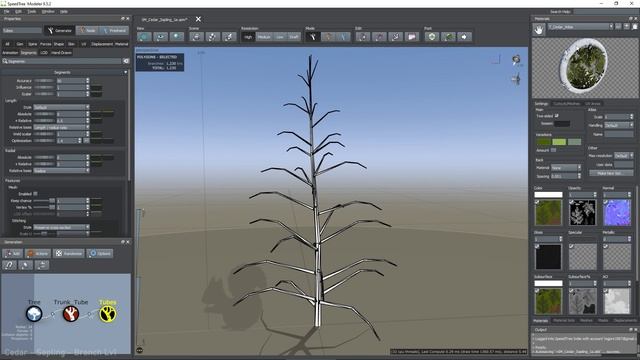Click the second Edit toolbar icon
This screenshot has width=640, height=360.
coord(379,37)
